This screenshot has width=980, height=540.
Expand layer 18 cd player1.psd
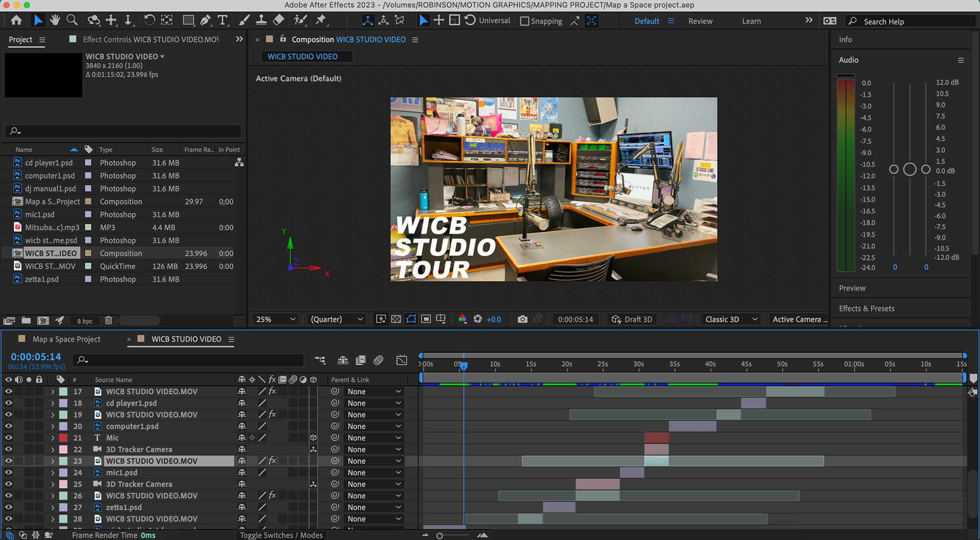point(53,403)
